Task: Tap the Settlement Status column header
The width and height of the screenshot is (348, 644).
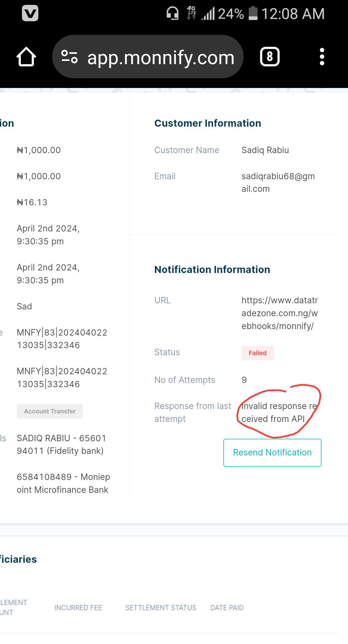Action: [x=160, y=608]
